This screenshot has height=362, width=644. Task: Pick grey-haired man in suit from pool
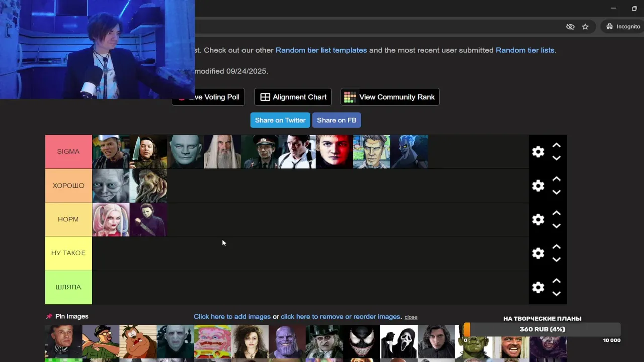pyautogui.click(x=63, y=341)
